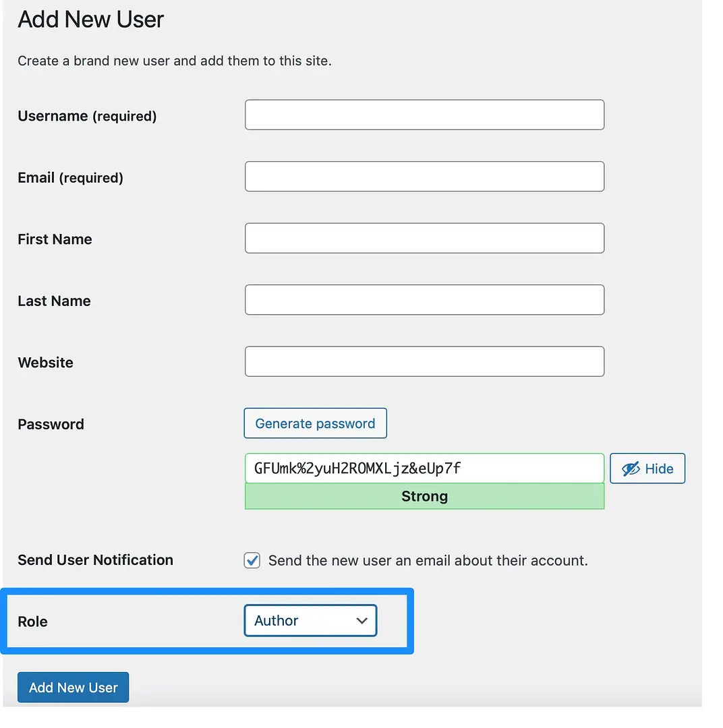Click the Strong password strength indicator
The image size is (723, 728).
pos(424,496)
